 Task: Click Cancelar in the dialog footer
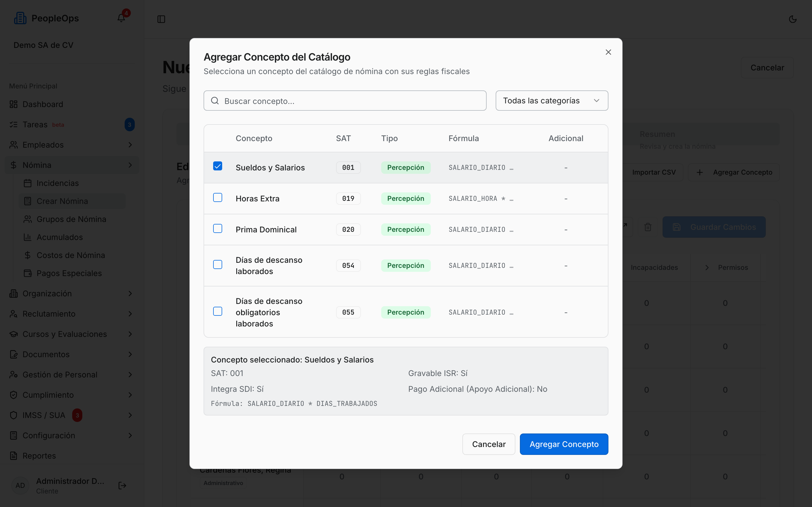(489, 444)
